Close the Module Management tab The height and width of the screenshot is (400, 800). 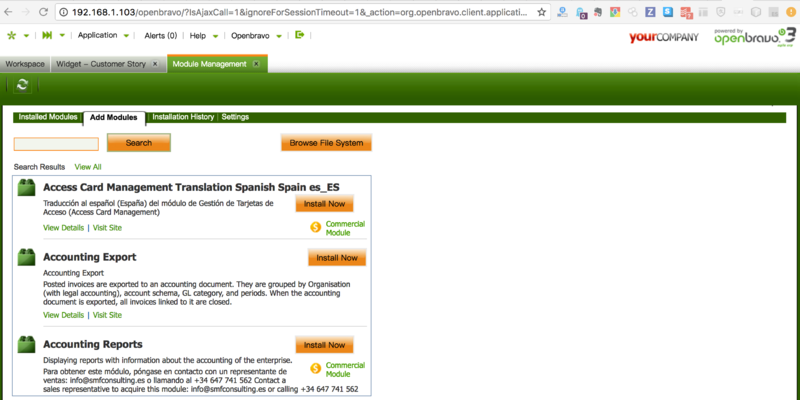[256, 63]
